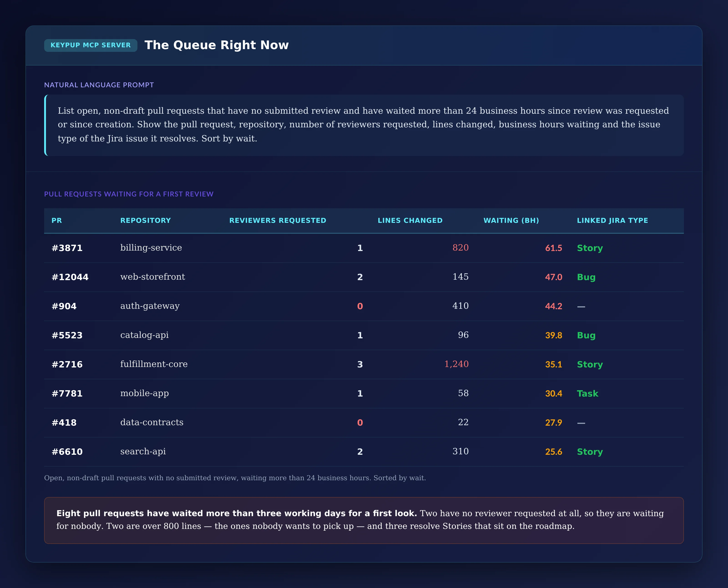Click the 44.2 waiting hours value

point(554,306)
